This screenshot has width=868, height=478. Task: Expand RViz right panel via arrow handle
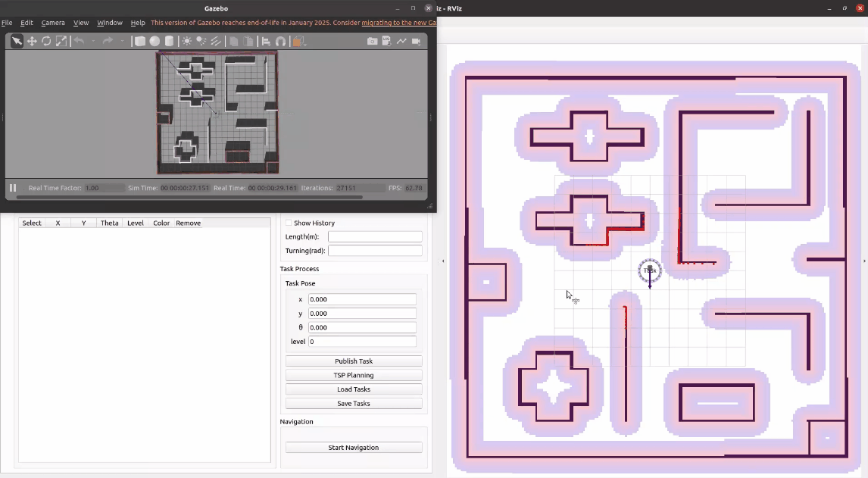click(x=865, y=261)
